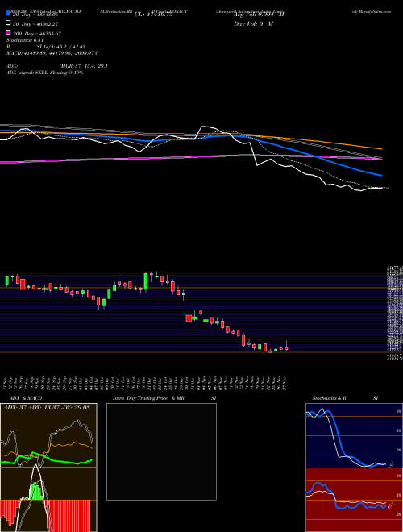Select the '200 Day = 46255.67' legend text
Viewport: 403px width, 532px height.
pyautogui.click(x=37, y=34)
